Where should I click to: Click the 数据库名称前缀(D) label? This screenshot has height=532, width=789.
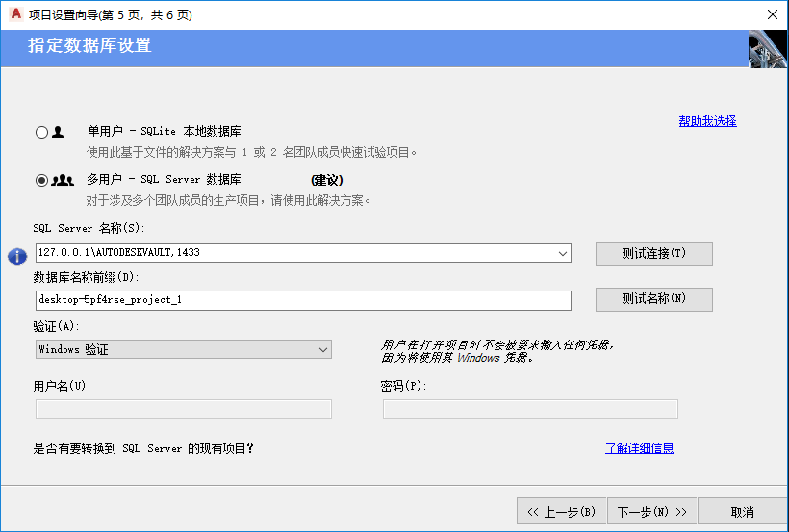86,277
